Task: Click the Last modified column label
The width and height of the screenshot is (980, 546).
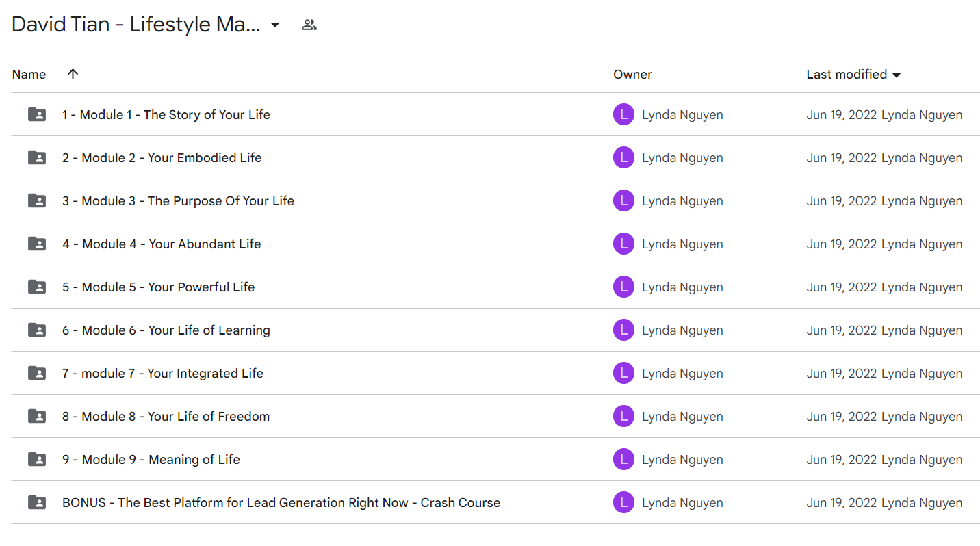Action: click(847, 75)
